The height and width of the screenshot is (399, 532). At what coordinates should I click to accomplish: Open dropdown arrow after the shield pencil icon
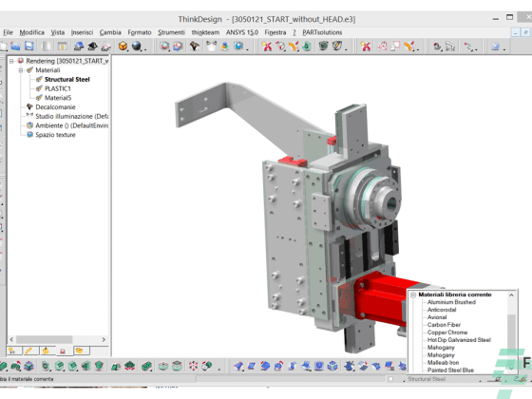346,49
